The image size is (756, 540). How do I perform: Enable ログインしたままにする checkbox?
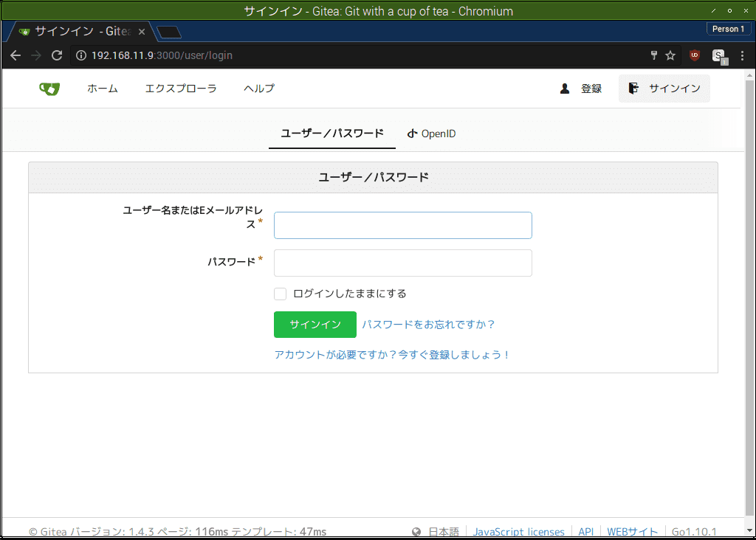(x=280, y=294)
